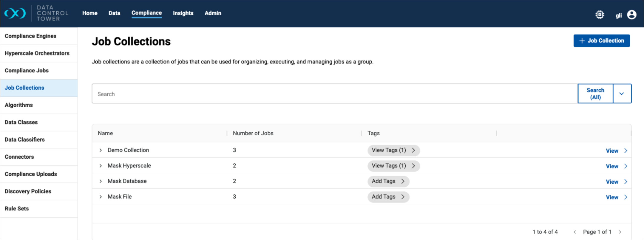Screen dimensions: 644x240
Task: Go to previous page arrow in pagination
Action: click(x=575, y=232)
